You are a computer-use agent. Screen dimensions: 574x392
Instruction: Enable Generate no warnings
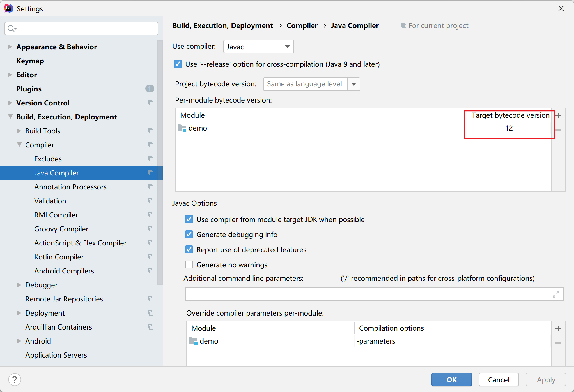point(189,265)
